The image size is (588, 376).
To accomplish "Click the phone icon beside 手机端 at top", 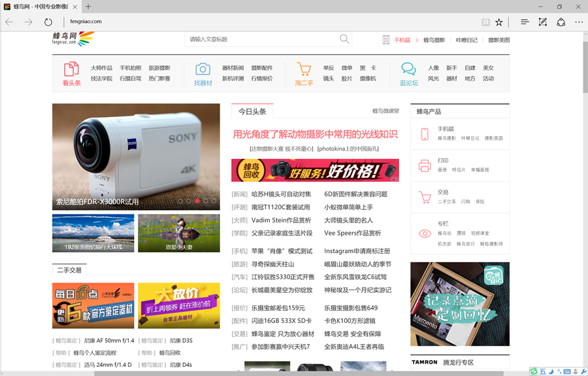I will pos(386,40).
